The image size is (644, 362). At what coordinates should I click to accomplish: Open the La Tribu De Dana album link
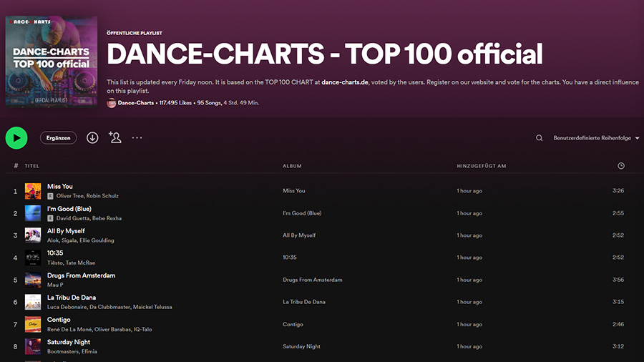pyautogui.click(x=304, y=302)
